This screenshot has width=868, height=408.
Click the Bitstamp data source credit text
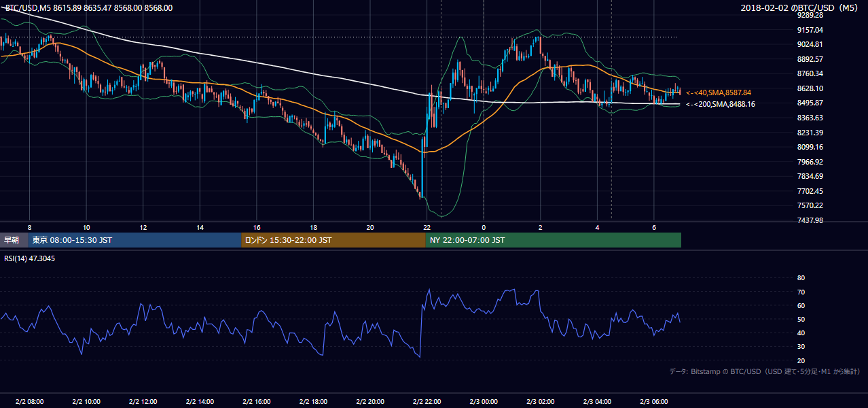pos(765,371)
